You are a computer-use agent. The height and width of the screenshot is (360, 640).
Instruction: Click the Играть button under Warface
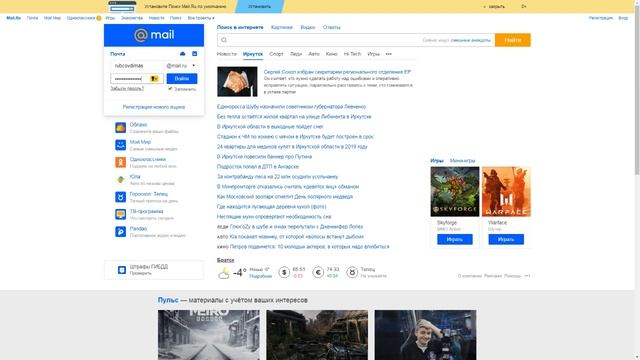[506, 239]
